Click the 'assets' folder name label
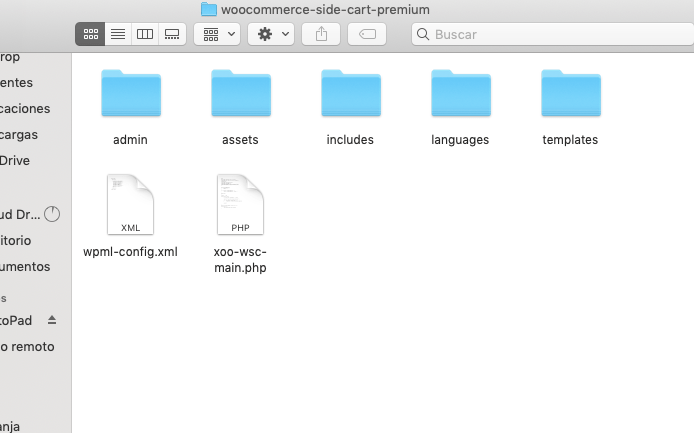694x433 pixels. 240,140
